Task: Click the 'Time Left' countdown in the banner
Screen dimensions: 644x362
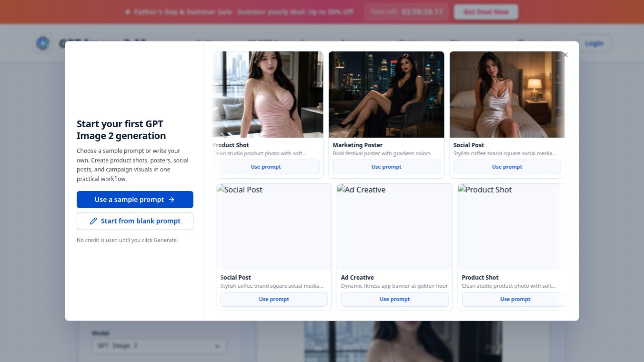Action: pyautogui.click(x=406, y=12)
